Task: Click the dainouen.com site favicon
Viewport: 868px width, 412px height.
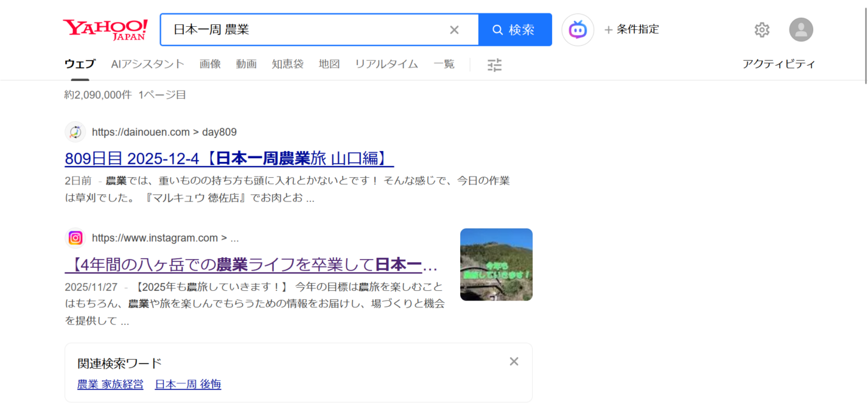Action: [75, 131]
